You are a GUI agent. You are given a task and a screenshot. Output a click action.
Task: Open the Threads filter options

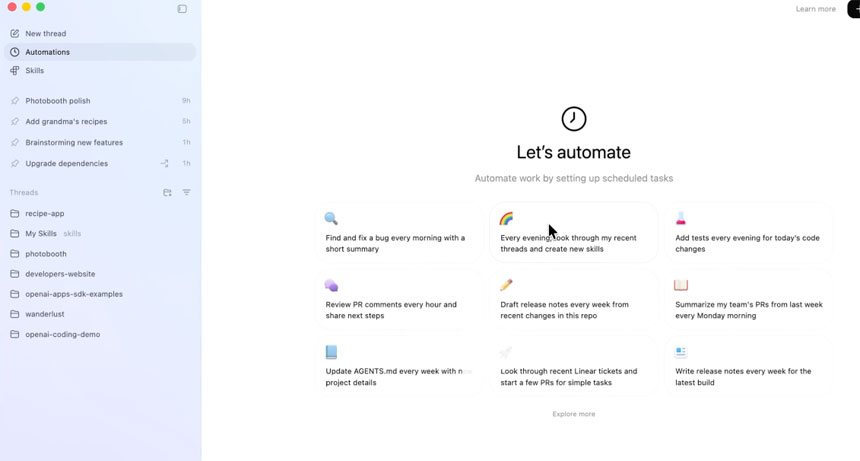[x=186, y=193]
